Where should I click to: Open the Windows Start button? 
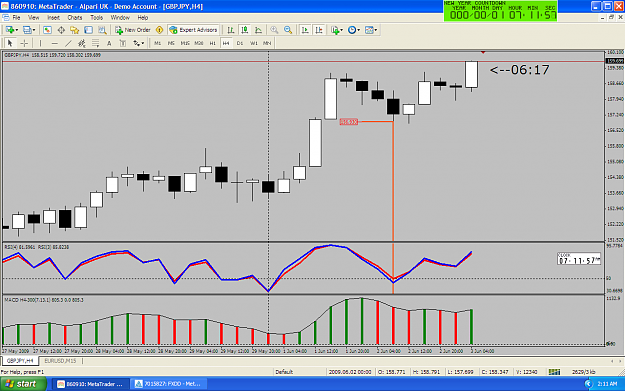click(x=23, y=384)
